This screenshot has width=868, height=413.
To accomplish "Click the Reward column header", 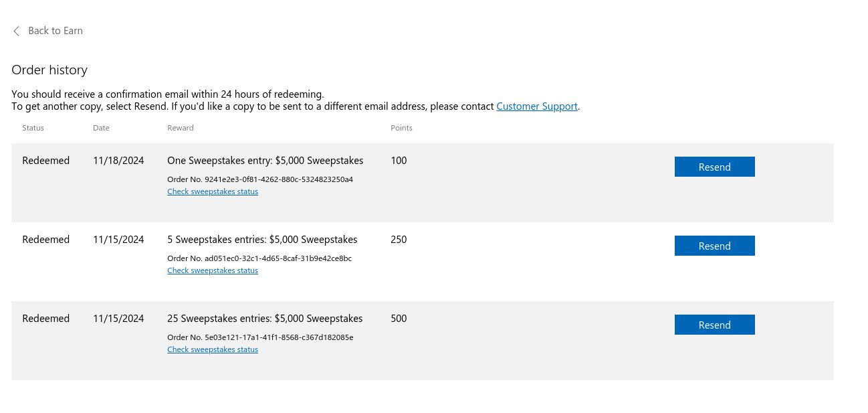I will pos(180,128).
